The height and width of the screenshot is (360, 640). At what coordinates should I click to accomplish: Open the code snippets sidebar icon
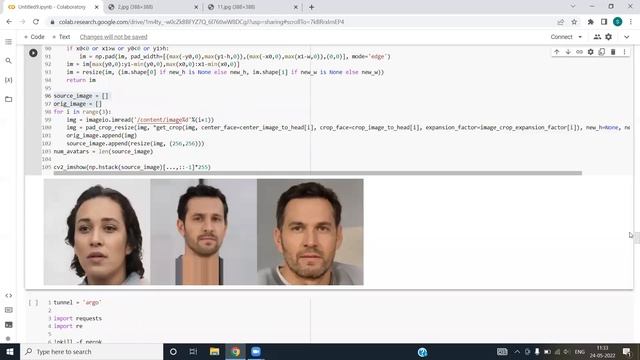pyautogui.click(x=9, y=296)
